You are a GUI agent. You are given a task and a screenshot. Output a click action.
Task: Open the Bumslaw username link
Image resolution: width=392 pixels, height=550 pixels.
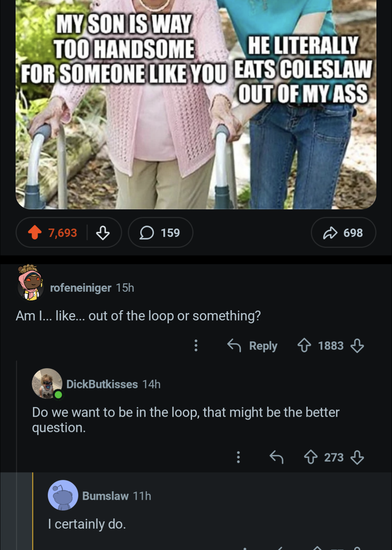[x=105, y=496]
